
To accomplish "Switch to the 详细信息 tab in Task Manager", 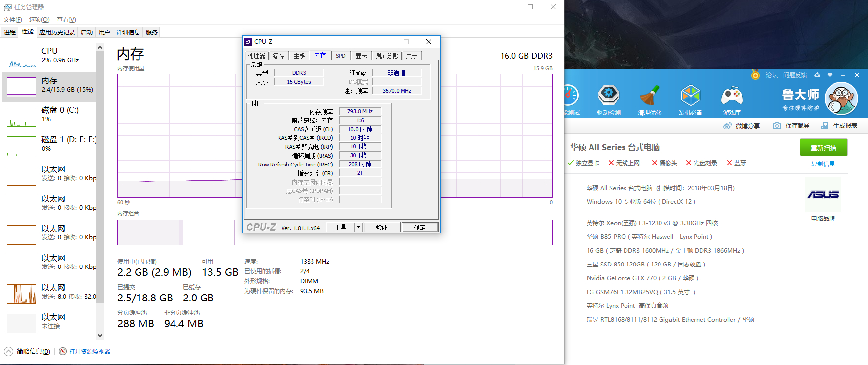I will (x=128, y=32).
